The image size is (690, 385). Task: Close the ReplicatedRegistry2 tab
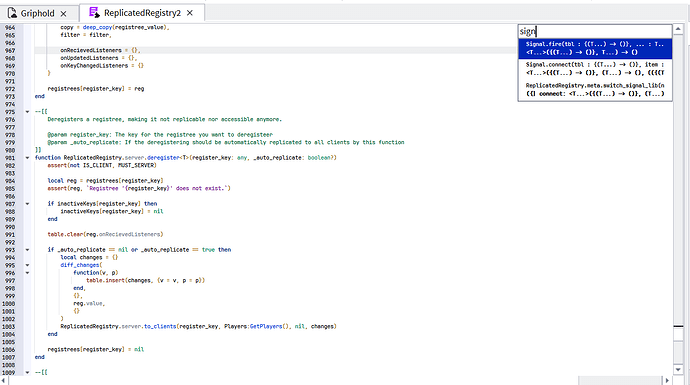[x=190, y=13]
